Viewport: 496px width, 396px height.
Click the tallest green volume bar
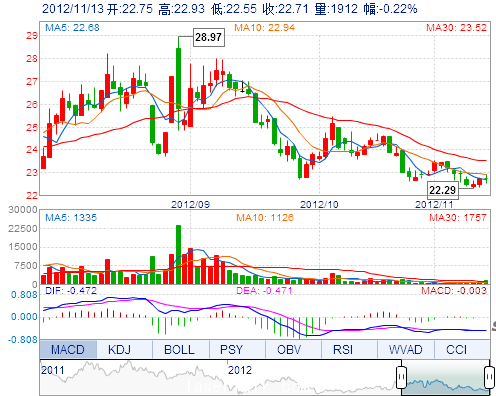178,254
